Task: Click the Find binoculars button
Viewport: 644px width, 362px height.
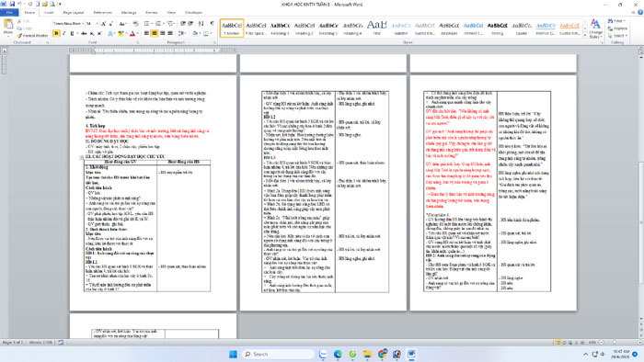Action: point(617,21)
